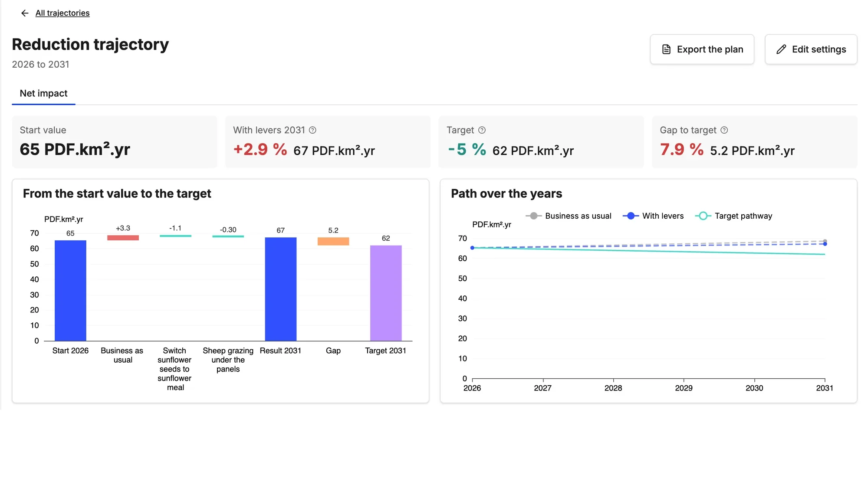Click the 65 PDF.km².yr start value

pyautogui.click(x=75, y=149)
